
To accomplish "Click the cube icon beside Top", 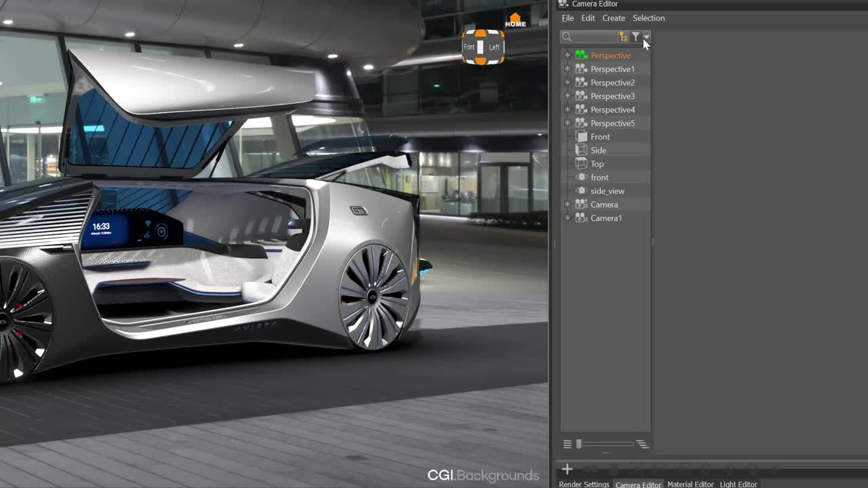I will (581, 163).
